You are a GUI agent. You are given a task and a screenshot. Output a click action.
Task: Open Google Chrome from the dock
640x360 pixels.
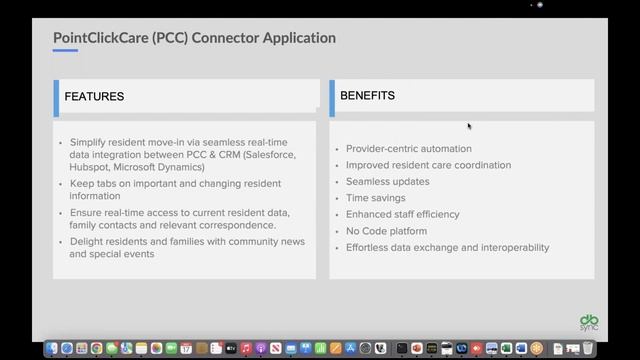pyautogui.click(x=96, y=348)
